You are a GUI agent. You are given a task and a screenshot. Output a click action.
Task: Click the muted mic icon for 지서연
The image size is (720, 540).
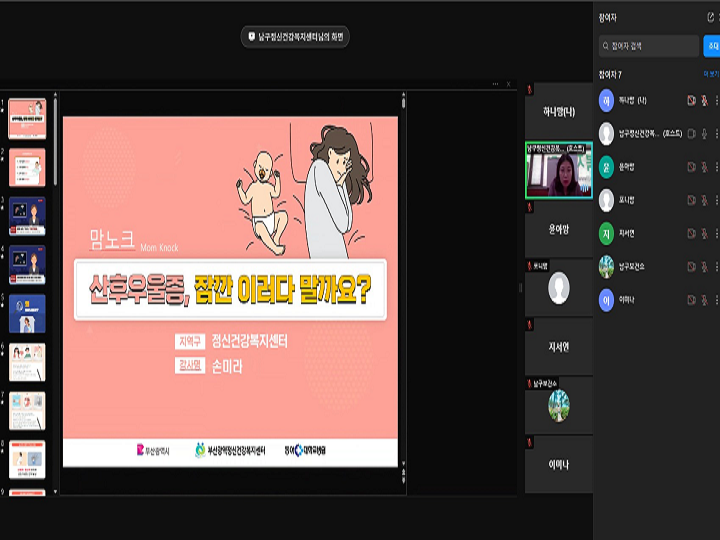tap(704, 233)
